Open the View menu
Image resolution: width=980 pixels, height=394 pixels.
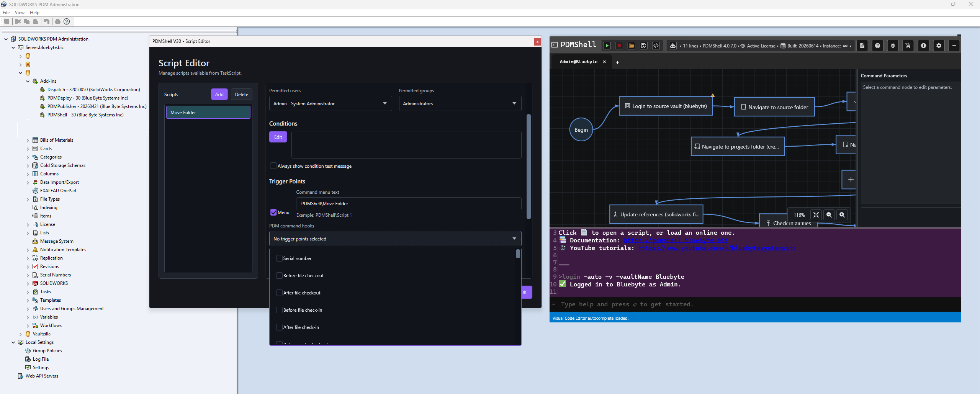(x=20, y=13)
